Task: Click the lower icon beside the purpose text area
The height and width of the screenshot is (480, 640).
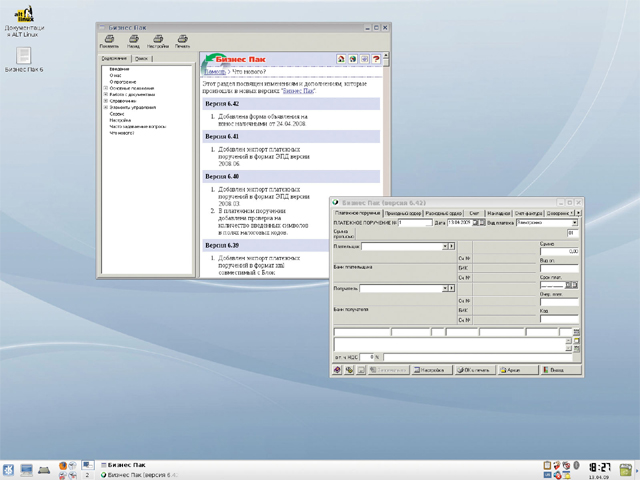Action: coord(576,349)
